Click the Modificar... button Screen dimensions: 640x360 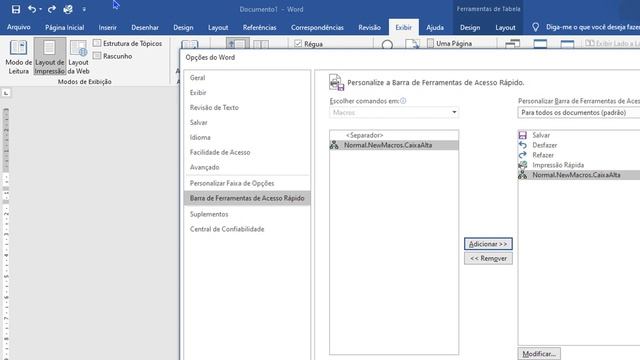539,354
